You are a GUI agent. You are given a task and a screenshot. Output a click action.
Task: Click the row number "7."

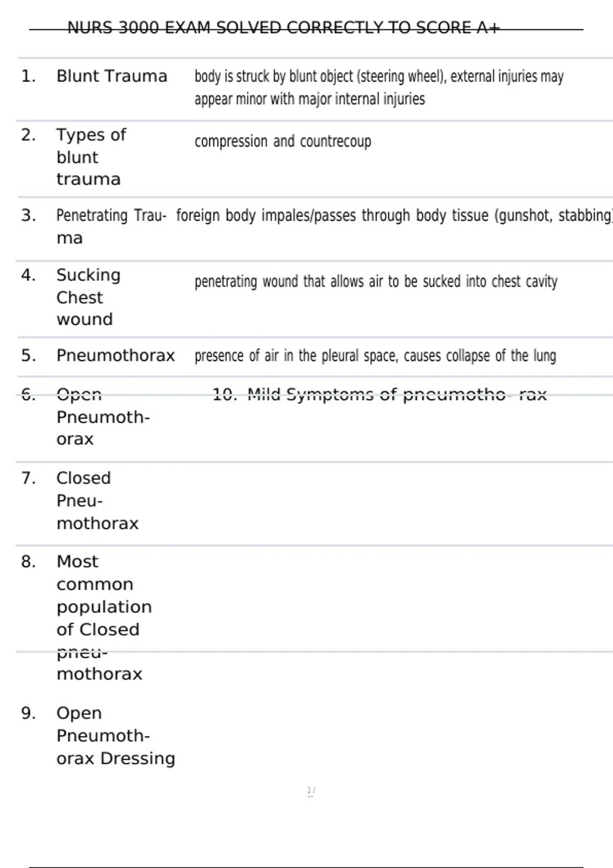tap(28, 478)
